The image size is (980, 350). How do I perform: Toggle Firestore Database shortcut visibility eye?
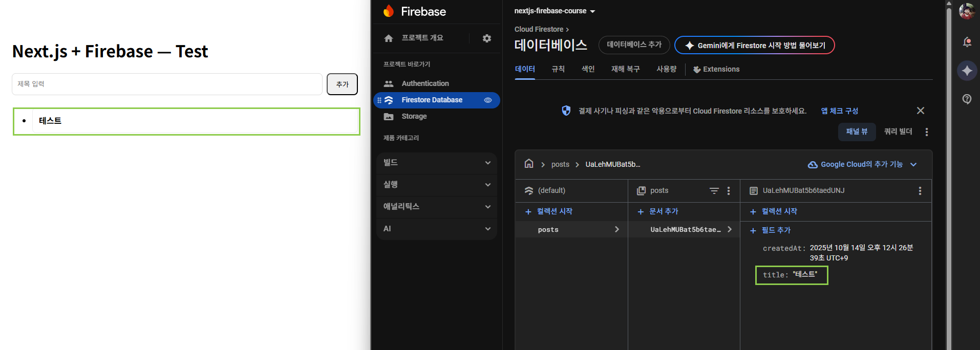(488, 100)
